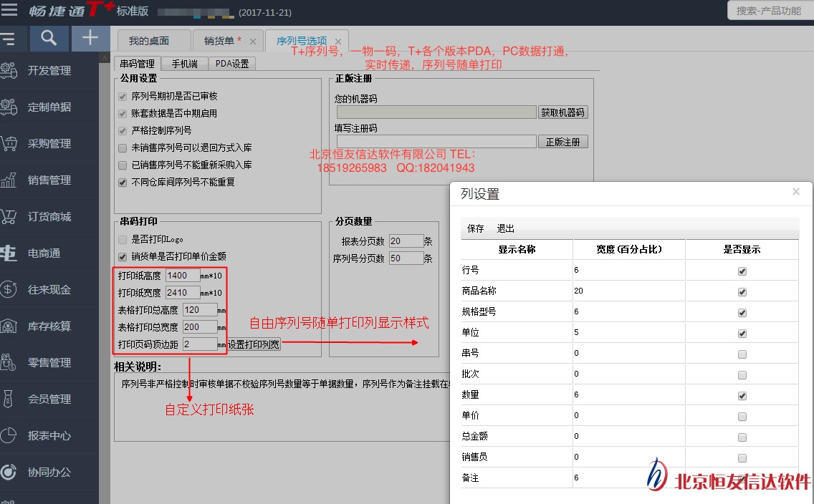Image resolution: width=814 pixels, height=504 pixels.
Task: Open 采购管理 shopping cart icon
Action: pyautogui.click(x=9, y=144)
